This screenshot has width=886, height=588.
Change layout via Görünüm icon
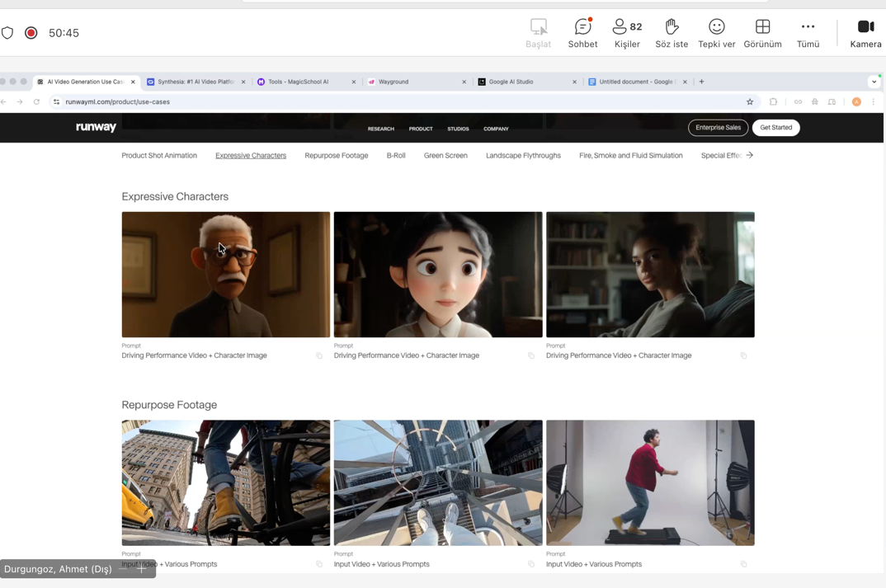click(762, 33)
